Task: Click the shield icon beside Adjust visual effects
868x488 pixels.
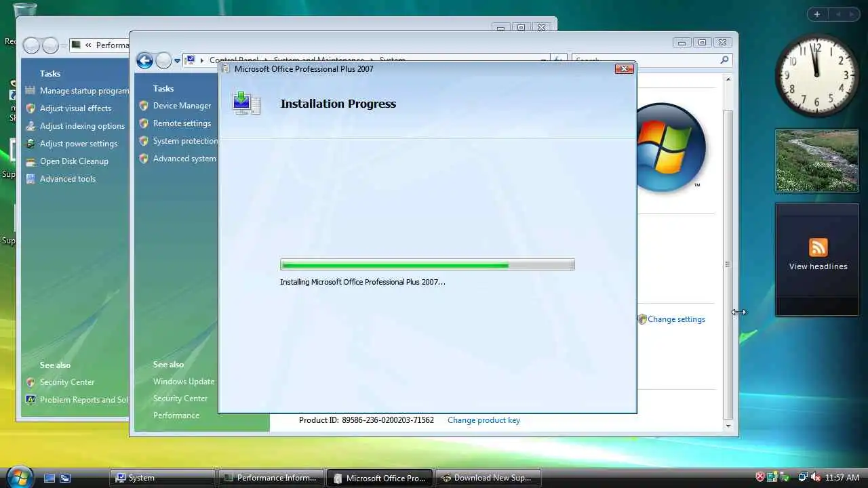Action: coord(30,108)
